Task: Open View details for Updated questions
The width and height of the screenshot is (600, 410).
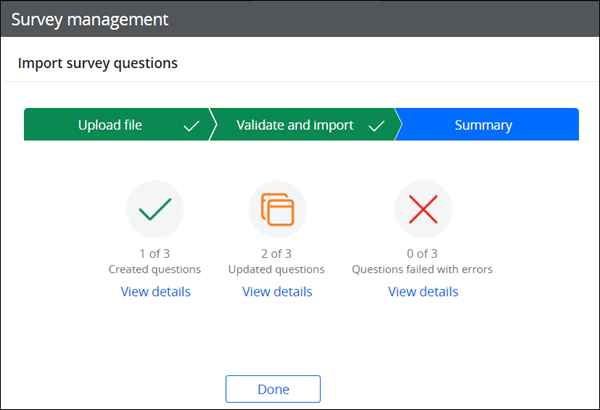Action: tap(277, 292)
